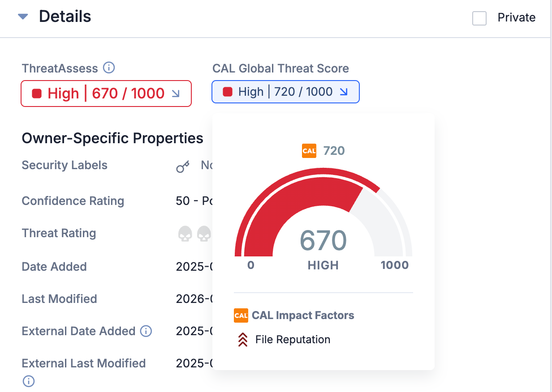This screenshot has height=392, width=552.
Task: Click the Owner-Specific Properties heading
Action: 112,138
